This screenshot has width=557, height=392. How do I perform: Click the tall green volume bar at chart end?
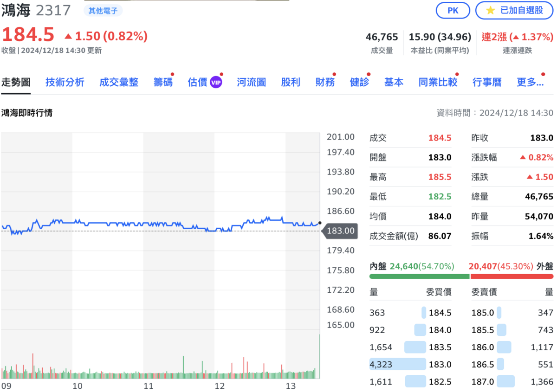(x=319, y=356)
